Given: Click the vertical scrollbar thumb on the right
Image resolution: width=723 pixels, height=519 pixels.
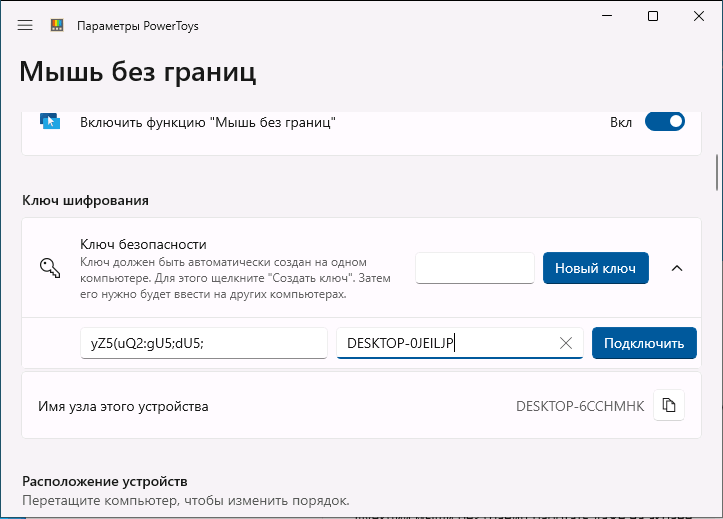Looking at the screenshot, I should click(717, 172).
